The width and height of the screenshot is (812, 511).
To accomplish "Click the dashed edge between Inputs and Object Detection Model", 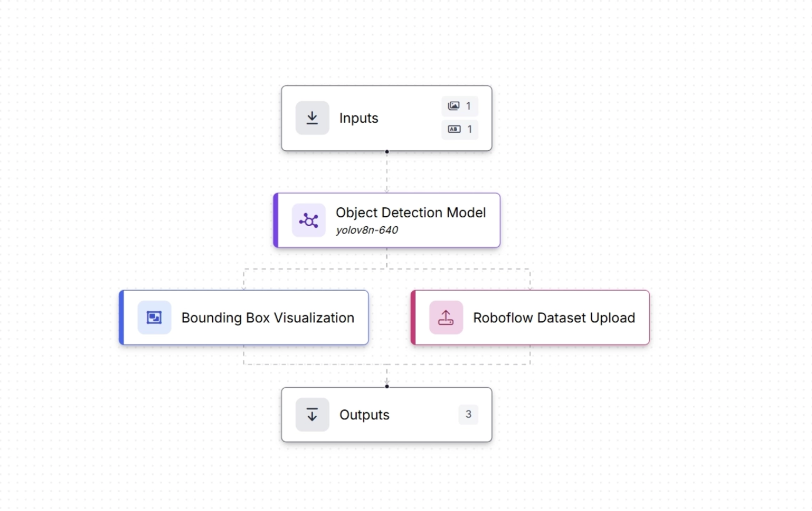I will click(387, 172).
